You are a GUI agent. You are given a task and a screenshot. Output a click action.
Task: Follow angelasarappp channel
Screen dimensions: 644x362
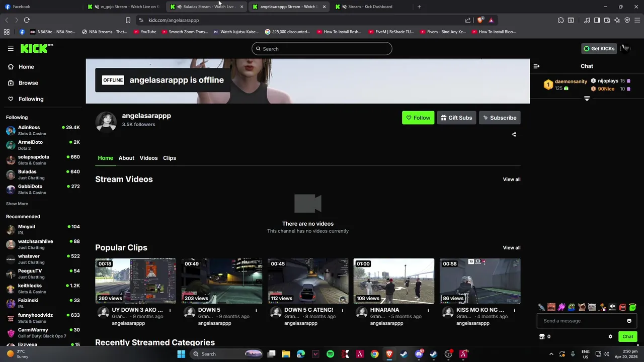pos(418,118)
